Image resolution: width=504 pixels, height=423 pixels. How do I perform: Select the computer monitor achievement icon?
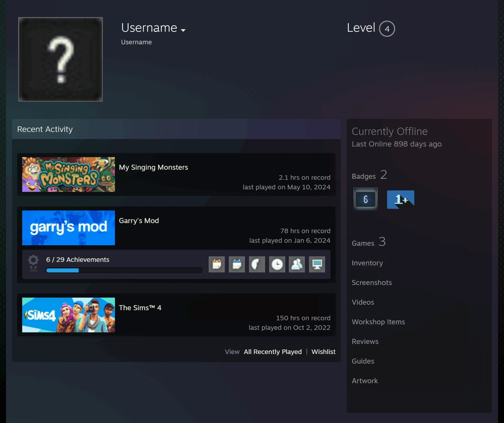[317, 264]
